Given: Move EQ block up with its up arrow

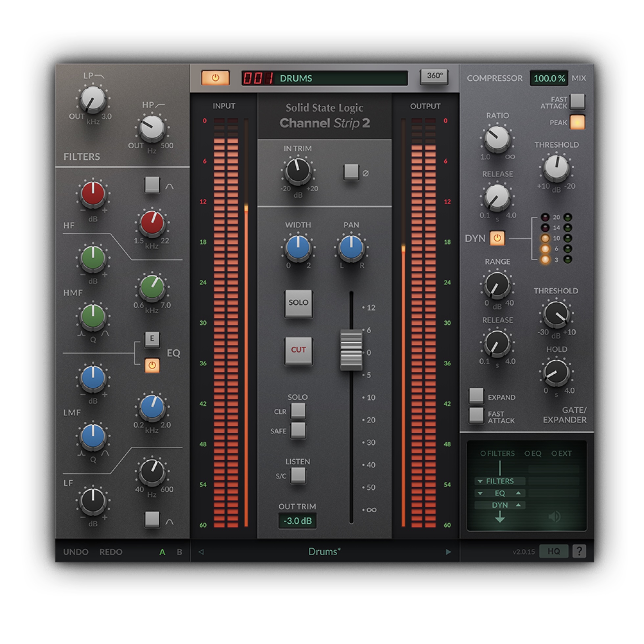Looking at the screenshot, I should tap(518, 493).
